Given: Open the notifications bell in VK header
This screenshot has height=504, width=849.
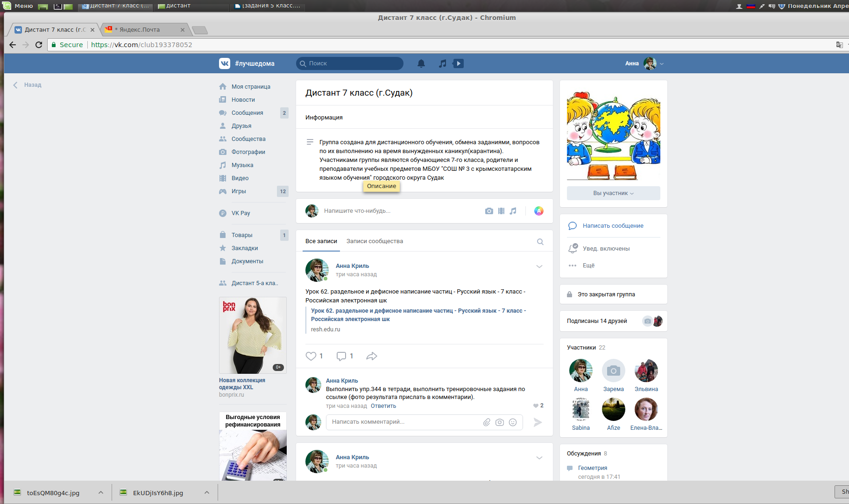Looking at the screenshot, I should click(421, 63).
